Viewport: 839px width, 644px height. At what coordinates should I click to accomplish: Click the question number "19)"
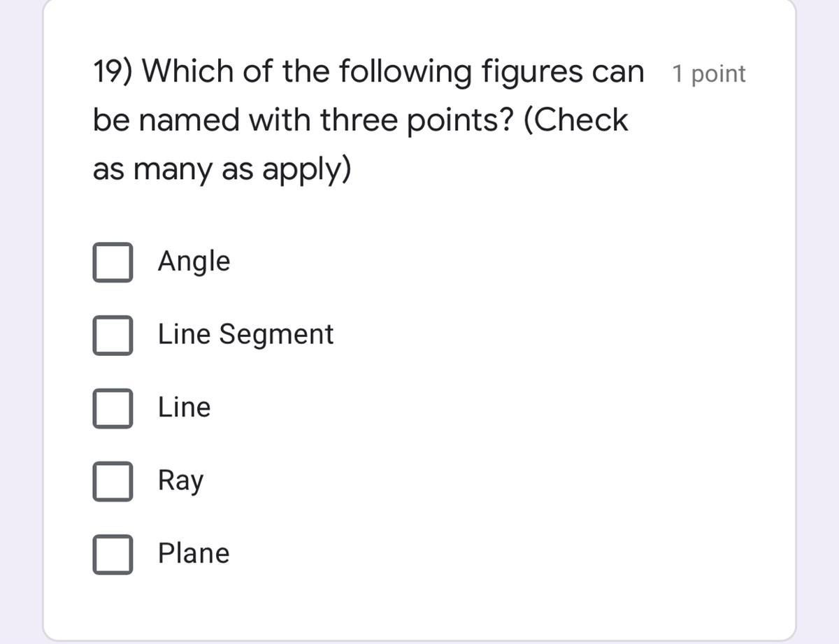pos(114,71)
